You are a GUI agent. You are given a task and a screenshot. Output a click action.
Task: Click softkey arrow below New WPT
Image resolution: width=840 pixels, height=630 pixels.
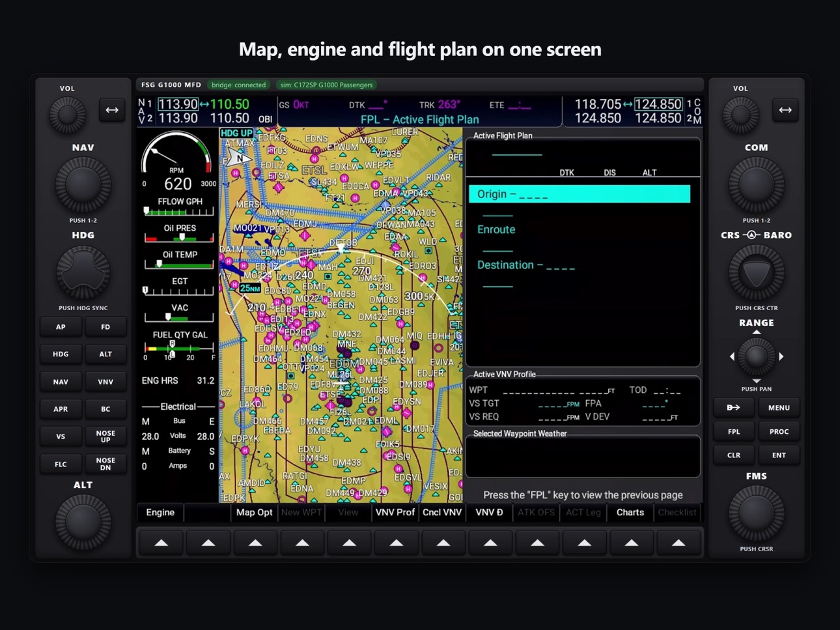(302, 542)
